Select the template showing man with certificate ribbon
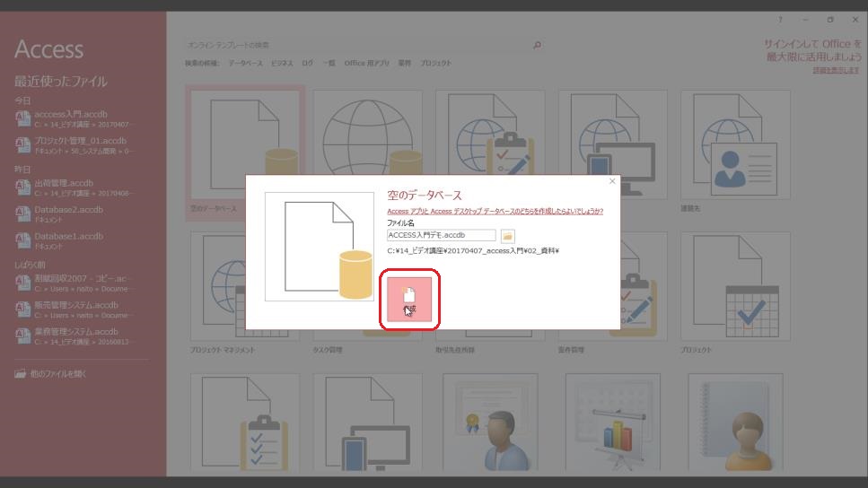Image resolution: width=868 pixels, height=488 pixels. tap(490, 423)
